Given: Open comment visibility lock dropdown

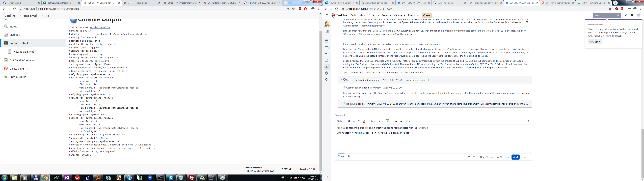Looking at the screenshot, I should [481, 157].
